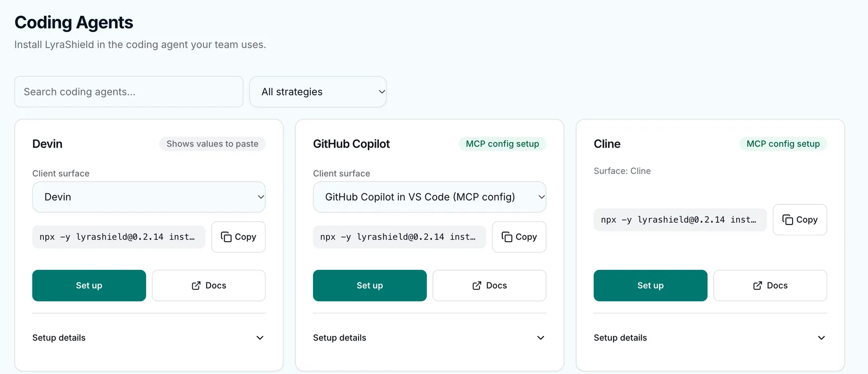Click MCP config setup badge on GitHub Copilot
868x374 pixels.
[502, 144]
